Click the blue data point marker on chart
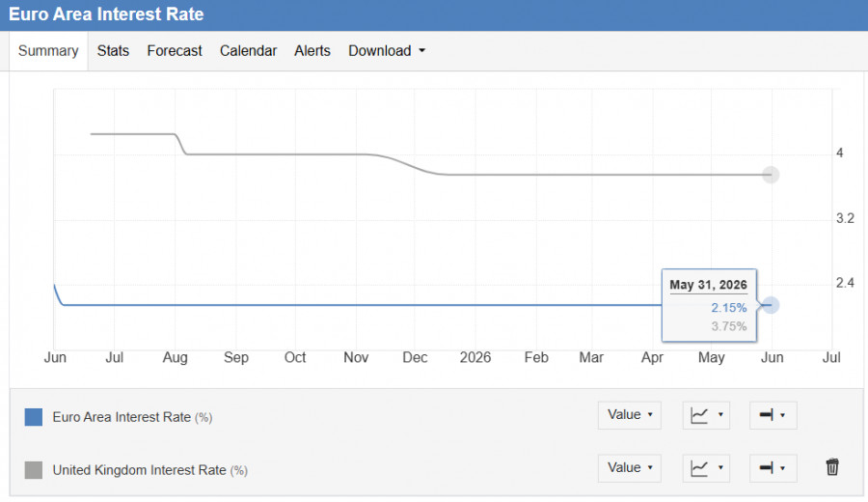The height and width of the screenshot is (502, 868). coord(771,305)
